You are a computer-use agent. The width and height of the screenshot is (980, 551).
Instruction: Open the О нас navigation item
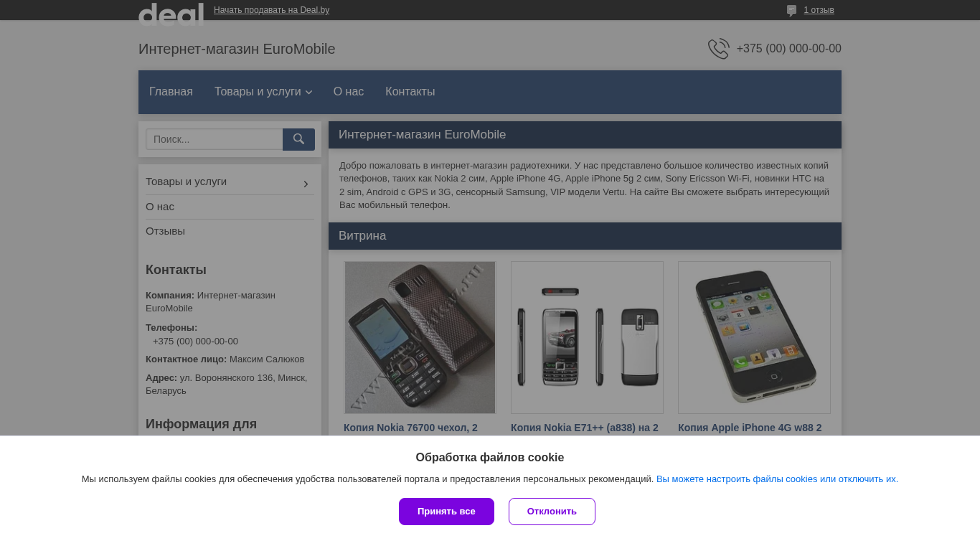click(x=349, y=92)
